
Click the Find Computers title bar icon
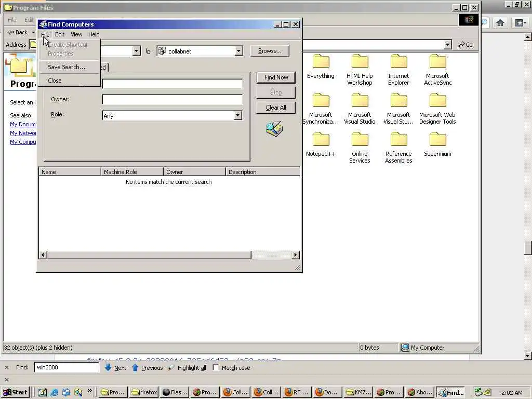point(43,24)
